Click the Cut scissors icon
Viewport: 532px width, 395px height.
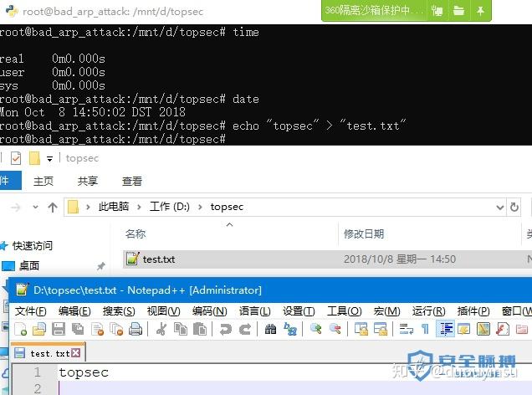161,329
